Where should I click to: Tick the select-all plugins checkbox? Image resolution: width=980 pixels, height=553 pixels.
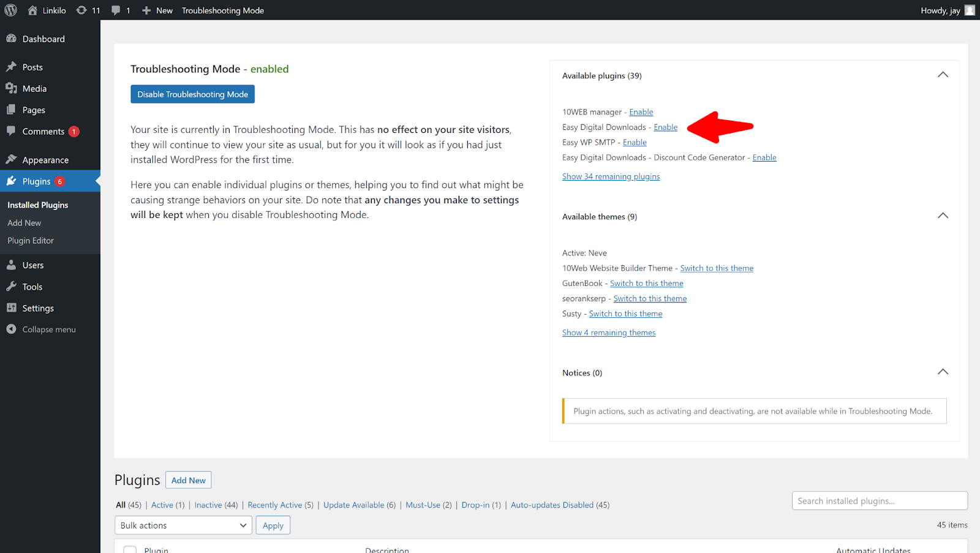[x=130, y=549]
